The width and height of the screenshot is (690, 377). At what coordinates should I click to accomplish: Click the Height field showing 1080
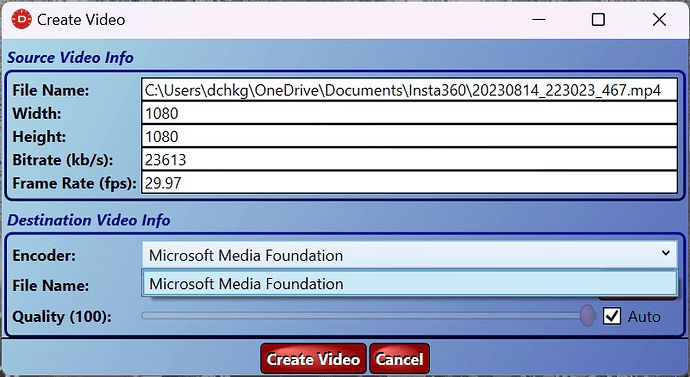409,136
